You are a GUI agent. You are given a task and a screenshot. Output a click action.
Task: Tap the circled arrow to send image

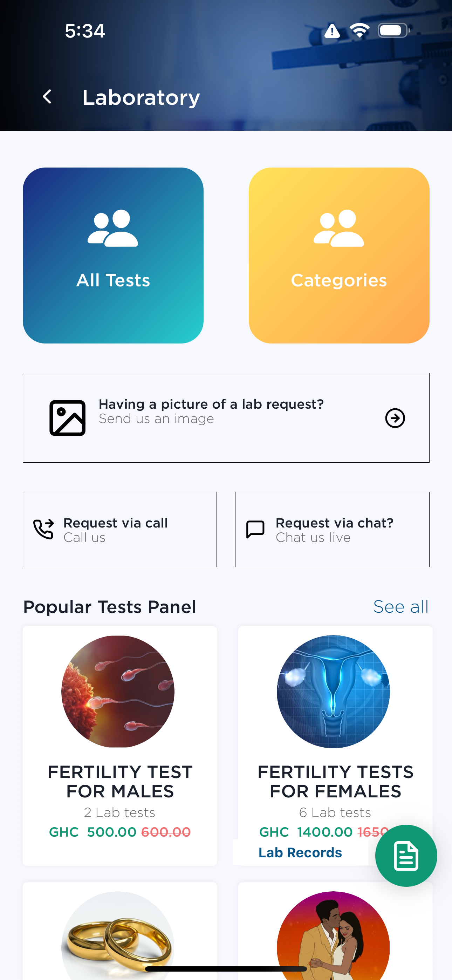tap(395, 418)
